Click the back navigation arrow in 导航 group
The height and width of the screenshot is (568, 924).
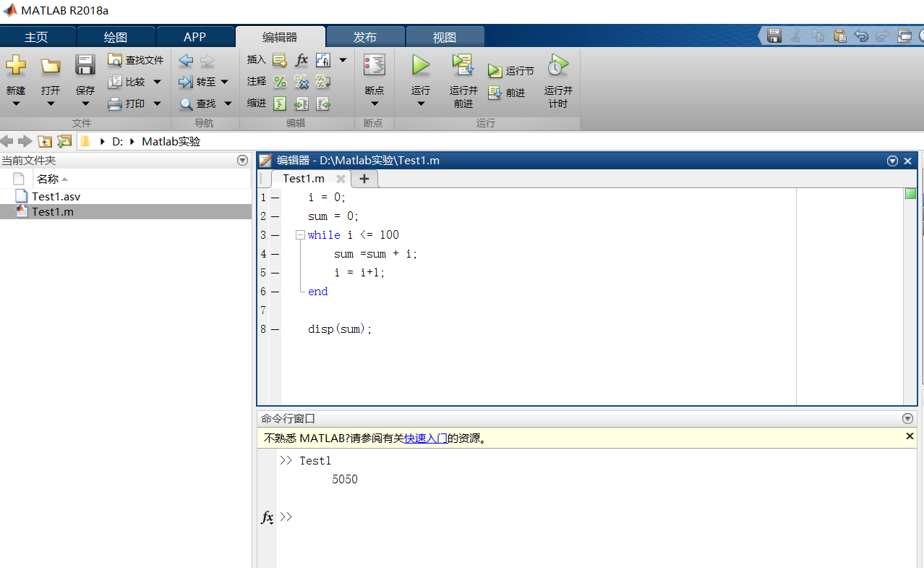click(x=186, y=60)
